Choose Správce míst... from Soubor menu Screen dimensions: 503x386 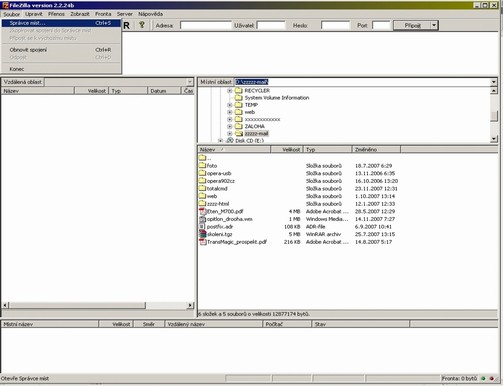[x=61, y=23]
